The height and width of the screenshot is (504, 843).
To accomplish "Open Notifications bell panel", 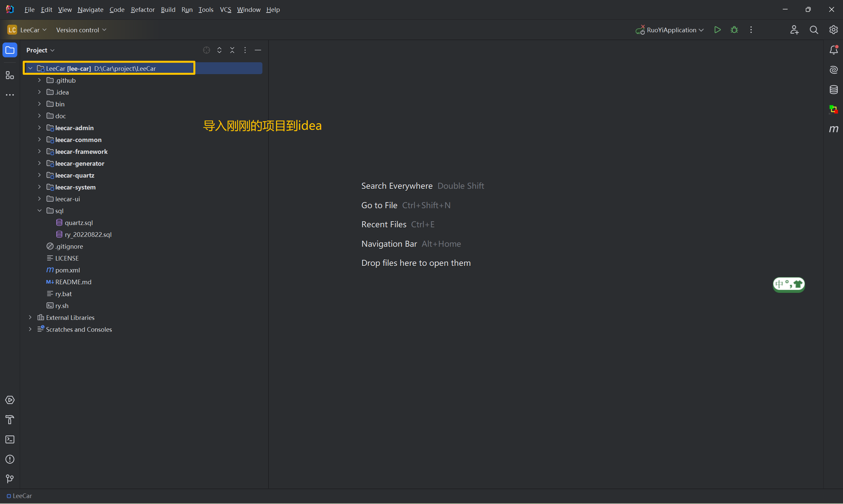I will (x=833, y=50).
